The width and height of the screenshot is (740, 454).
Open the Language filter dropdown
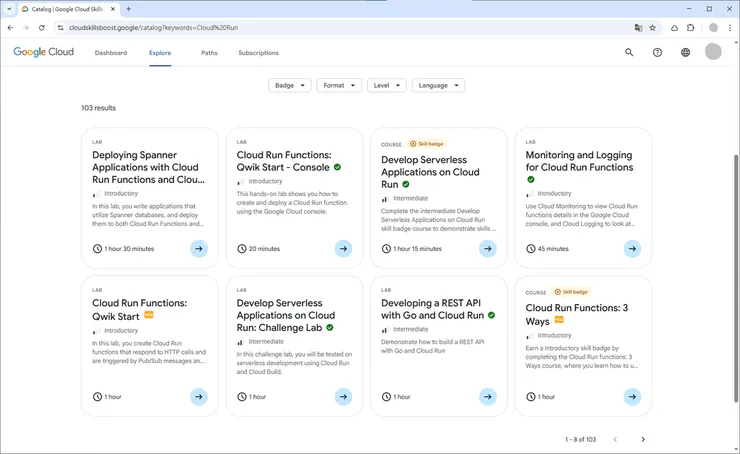(438, 85)
